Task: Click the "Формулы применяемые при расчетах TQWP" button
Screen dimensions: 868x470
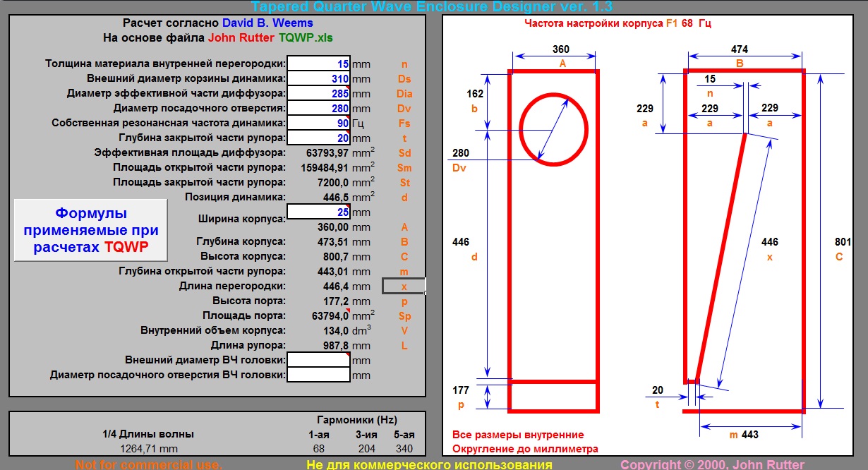Action: (91, 230)
